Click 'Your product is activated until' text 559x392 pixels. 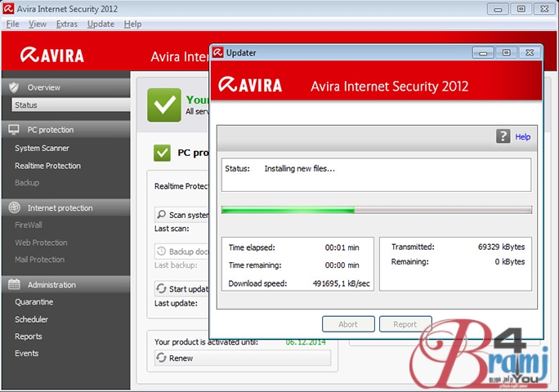point(206,341)
